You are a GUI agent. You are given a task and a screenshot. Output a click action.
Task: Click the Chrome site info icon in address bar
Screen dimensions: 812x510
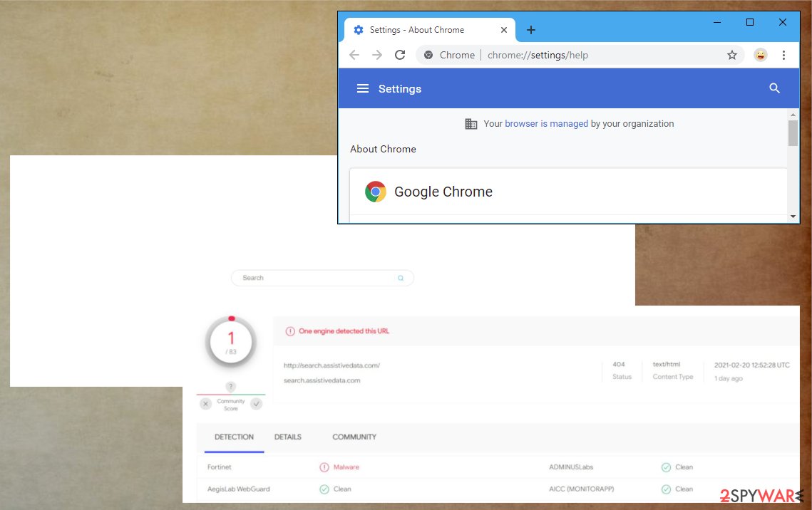coord(428,55)
